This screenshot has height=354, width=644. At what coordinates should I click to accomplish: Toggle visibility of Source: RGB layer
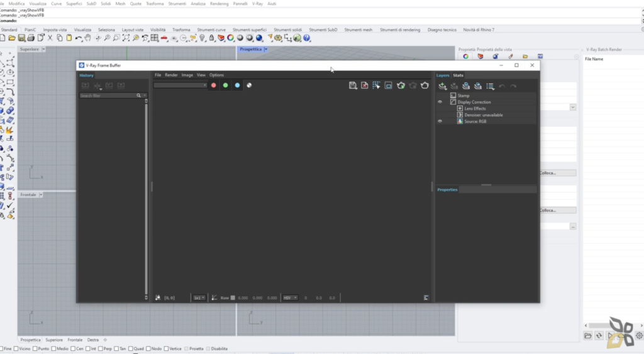(x=440, y=121)
